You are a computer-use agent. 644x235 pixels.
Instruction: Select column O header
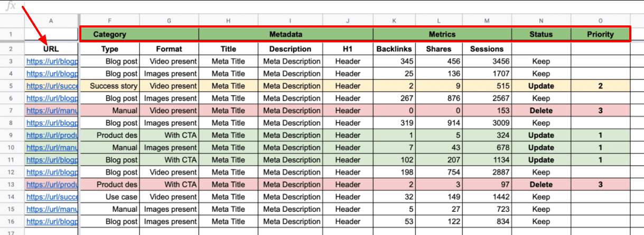[601, 21]
